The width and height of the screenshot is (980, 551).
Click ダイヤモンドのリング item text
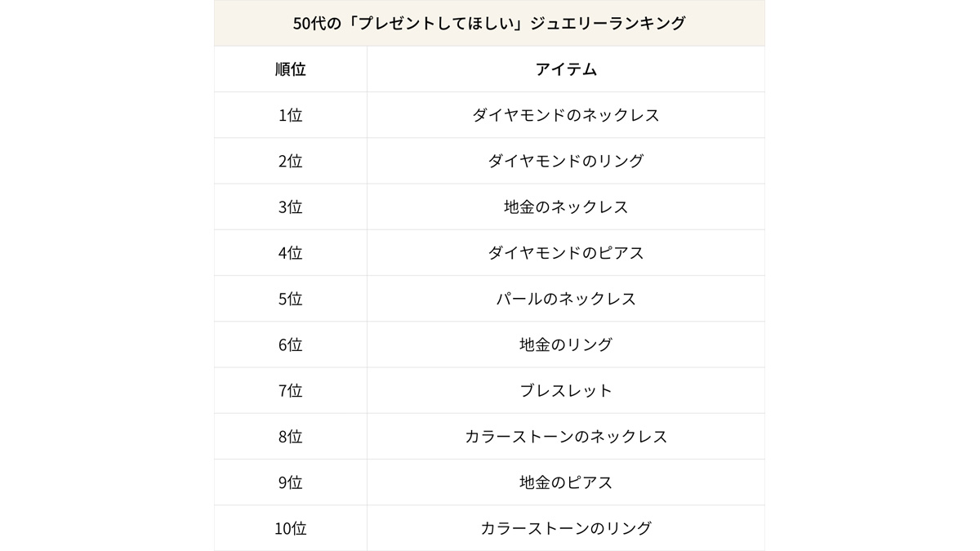(x=566, y=161)
